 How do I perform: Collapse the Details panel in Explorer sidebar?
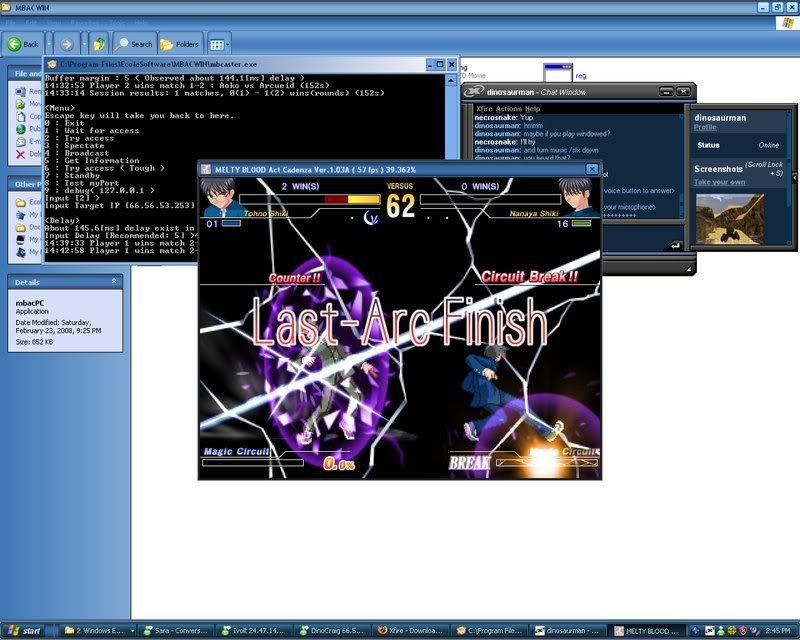click(114, 282)
